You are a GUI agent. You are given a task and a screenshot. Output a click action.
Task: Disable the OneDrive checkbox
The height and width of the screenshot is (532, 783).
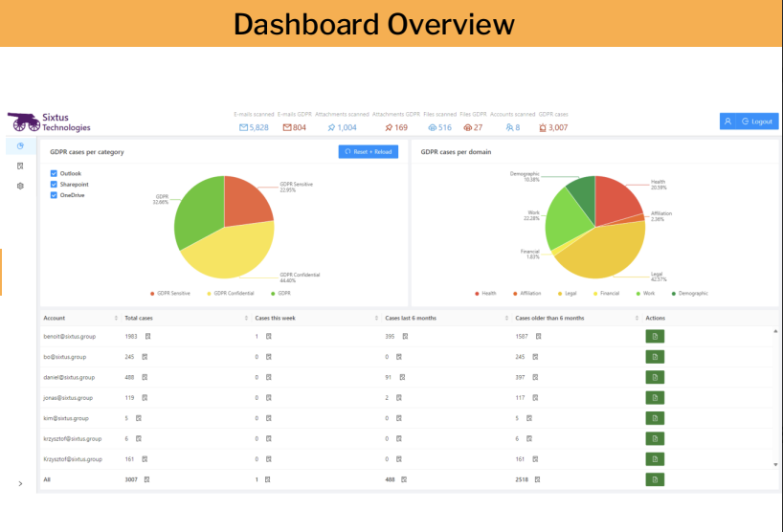tap(54, 195)
